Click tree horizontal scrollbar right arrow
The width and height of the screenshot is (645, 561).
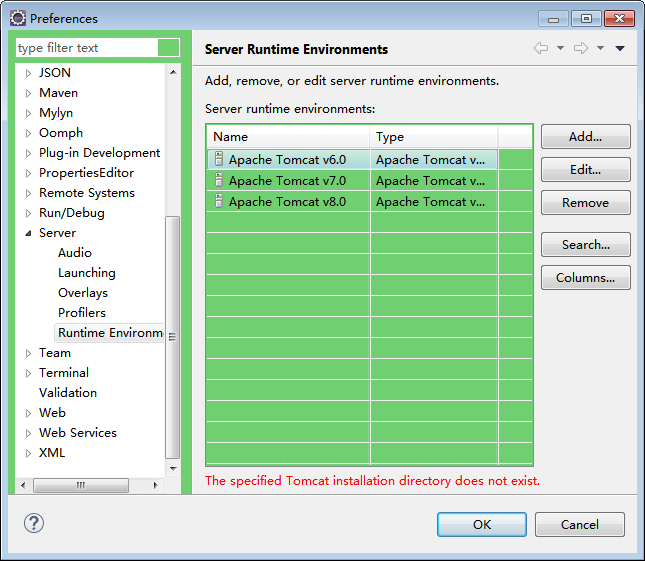coord(155,485)
